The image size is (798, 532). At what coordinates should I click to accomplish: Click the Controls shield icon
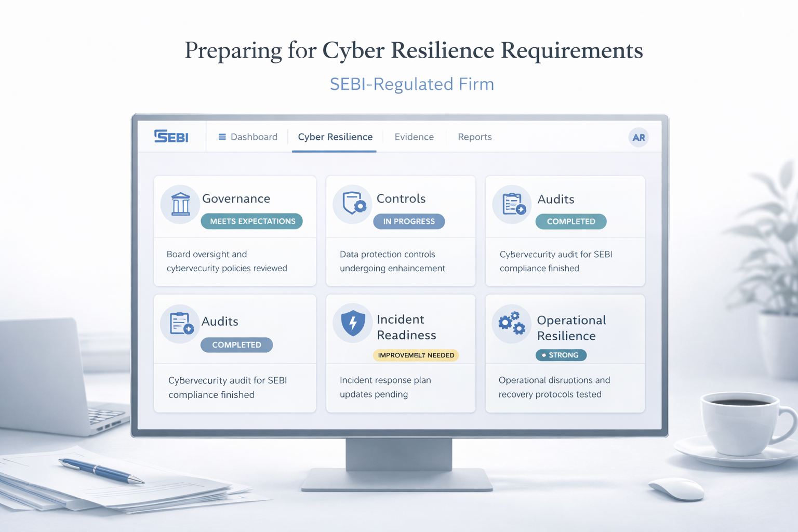(353, 204)
